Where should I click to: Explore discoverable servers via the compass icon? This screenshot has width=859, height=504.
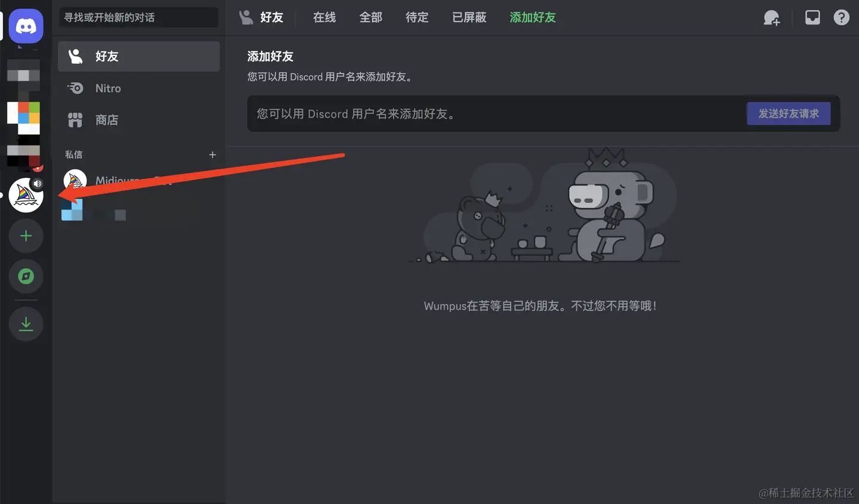[26, 276]
